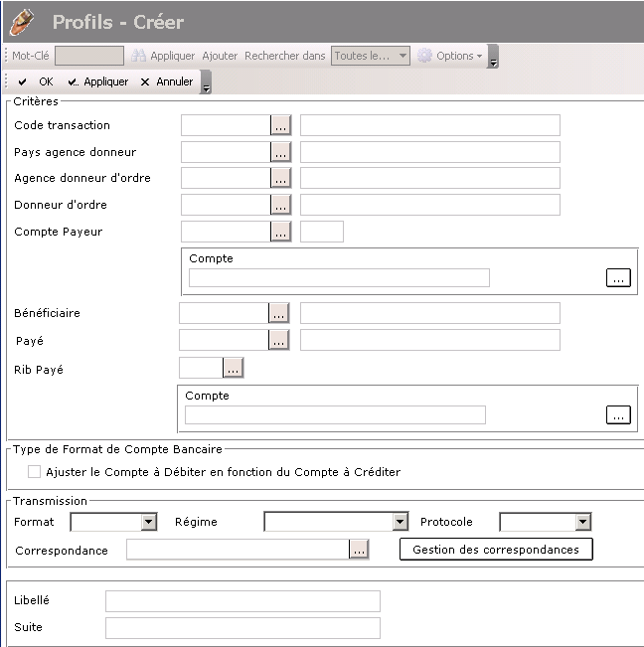
Task: Expand the Protocole dropdown
Action: pos(582,522)
